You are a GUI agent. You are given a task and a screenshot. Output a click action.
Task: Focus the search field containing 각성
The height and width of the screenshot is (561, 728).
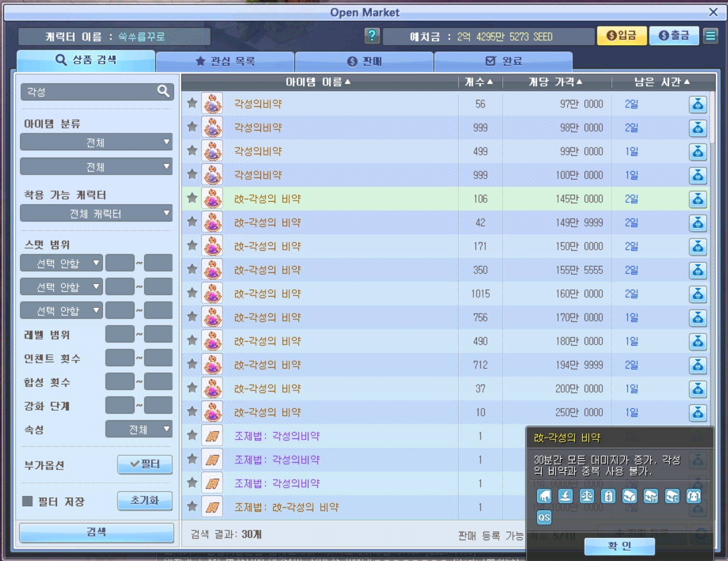pos(97,91)
